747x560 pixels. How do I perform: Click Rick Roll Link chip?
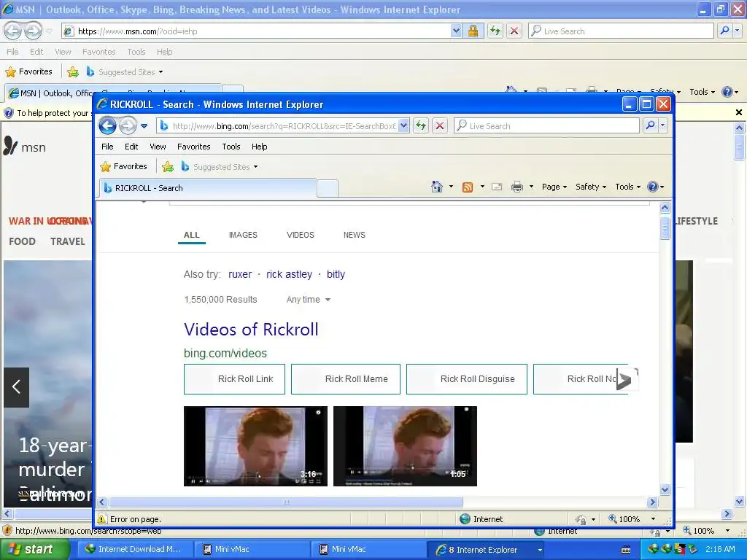(234, 379)
